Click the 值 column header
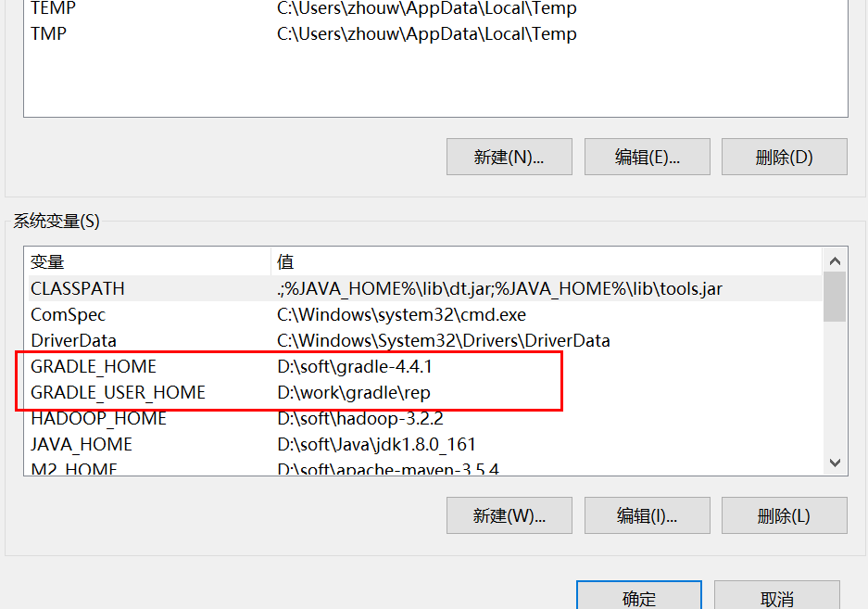868x609 pixels. point(547,261)
